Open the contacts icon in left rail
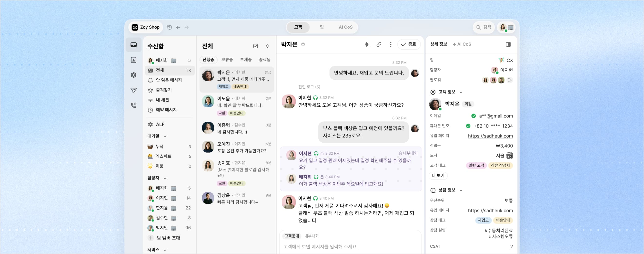 (x=133, y=60)
